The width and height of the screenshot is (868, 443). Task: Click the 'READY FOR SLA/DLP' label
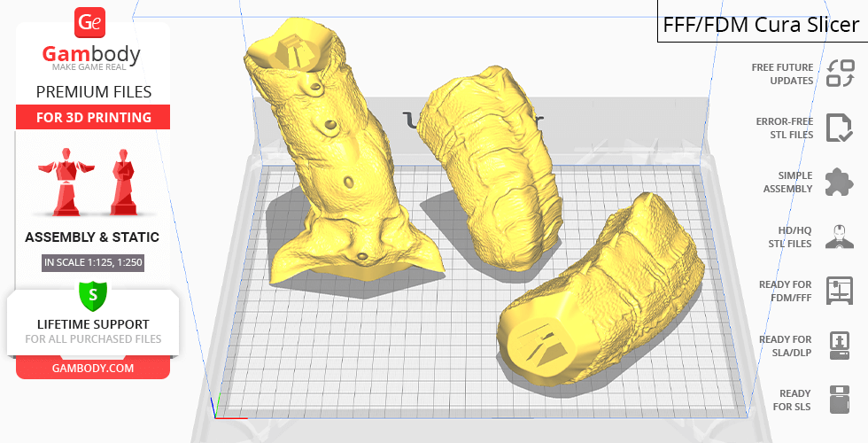[x=785, y=346]
